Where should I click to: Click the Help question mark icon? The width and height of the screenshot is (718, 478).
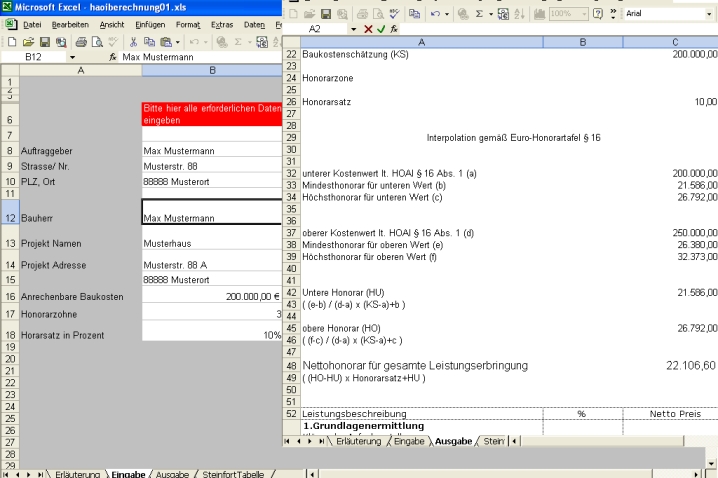598,15
